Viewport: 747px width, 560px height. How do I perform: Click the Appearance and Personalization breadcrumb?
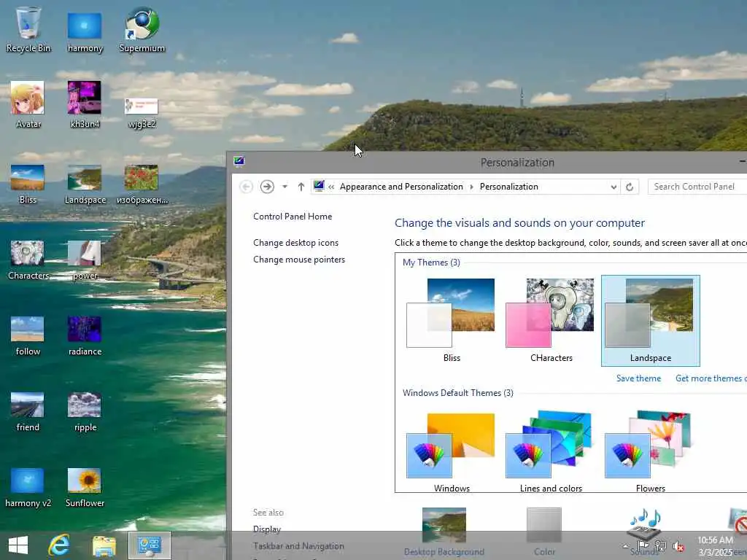click(401, 187)
